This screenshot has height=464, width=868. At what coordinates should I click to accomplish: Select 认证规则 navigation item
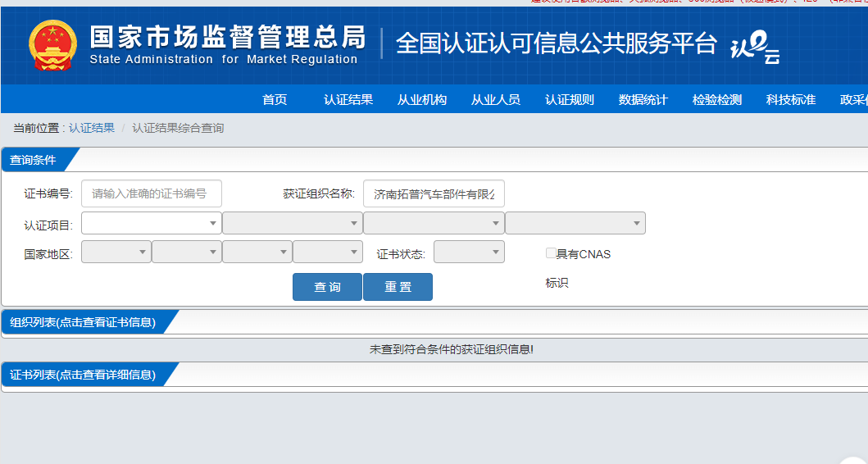(569, 100)
